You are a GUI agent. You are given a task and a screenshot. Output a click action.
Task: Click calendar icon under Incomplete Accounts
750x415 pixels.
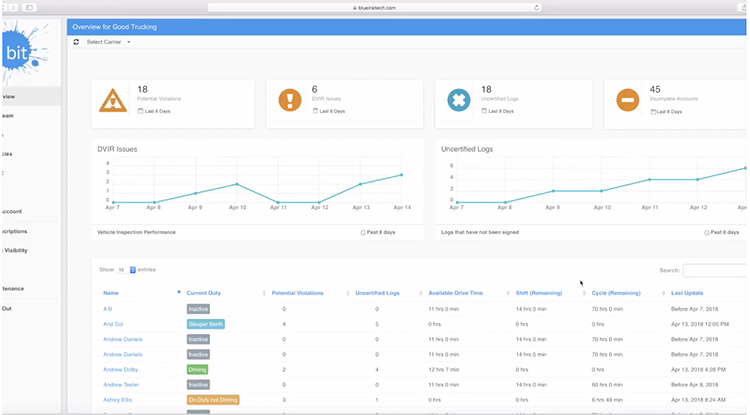[653, 112]
